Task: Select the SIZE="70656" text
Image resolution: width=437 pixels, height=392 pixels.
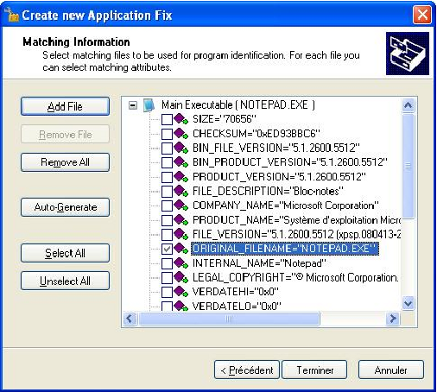Action: tap(224, 119)
